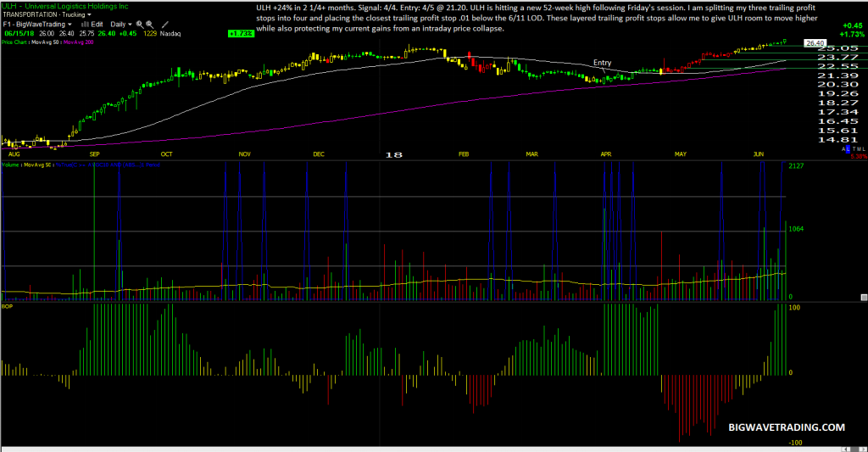
Task: Click the 17.34 price scale value
Action: click(x=838, y=112)
